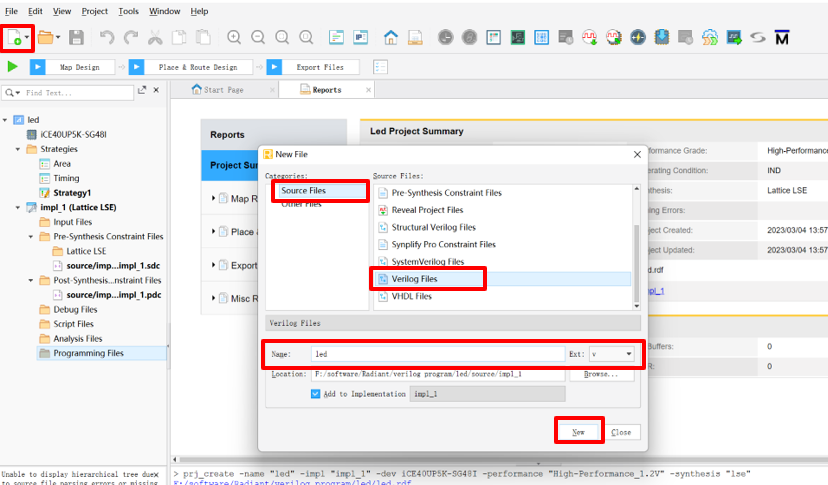Click the Zoom In magnifier icon

coord(234,38)
